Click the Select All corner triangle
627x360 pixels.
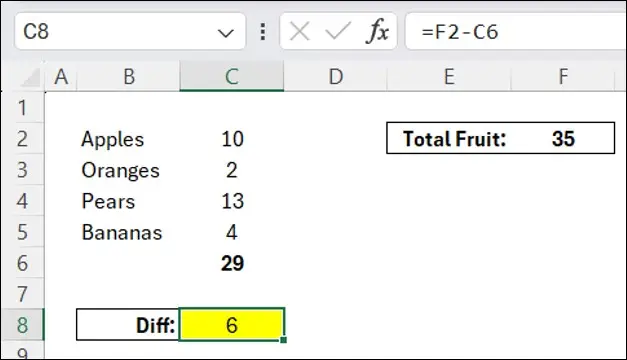click(x=30, y=77)
